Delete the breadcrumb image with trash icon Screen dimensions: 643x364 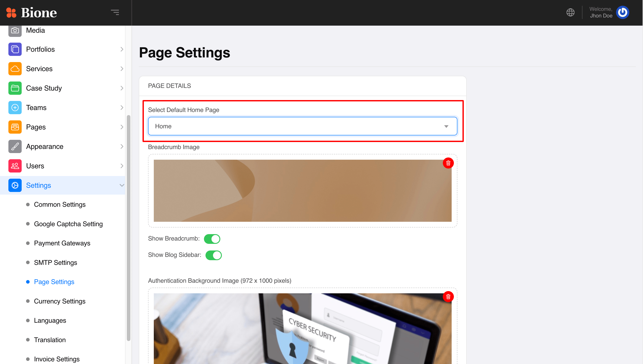click(448, 163)
